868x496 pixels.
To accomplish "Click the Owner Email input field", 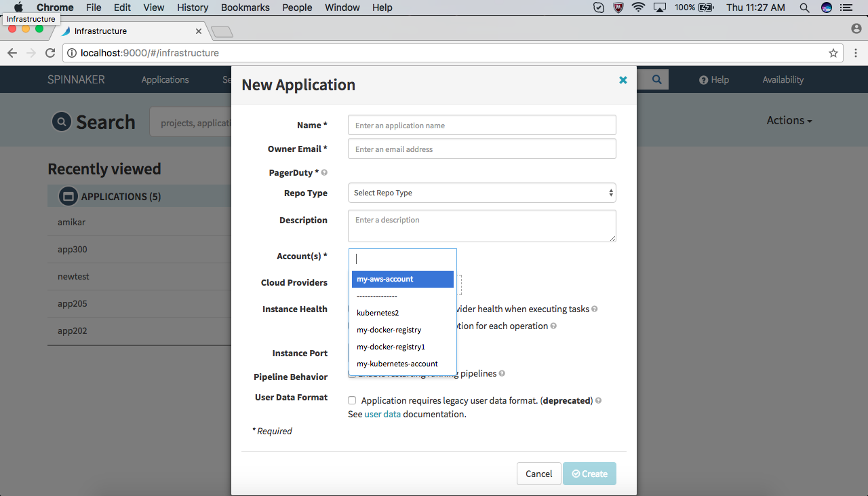I will pyautogui.click(x=482, y=149).
